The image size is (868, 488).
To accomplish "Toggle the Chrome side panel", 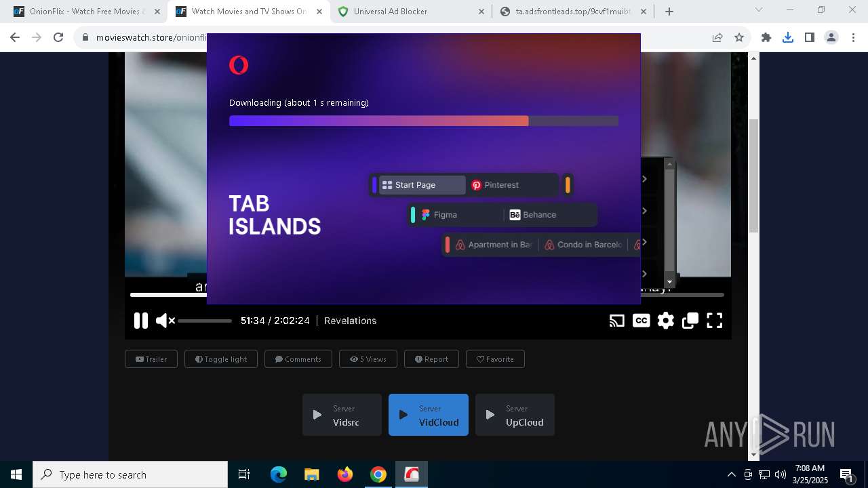I will (810, 37).
